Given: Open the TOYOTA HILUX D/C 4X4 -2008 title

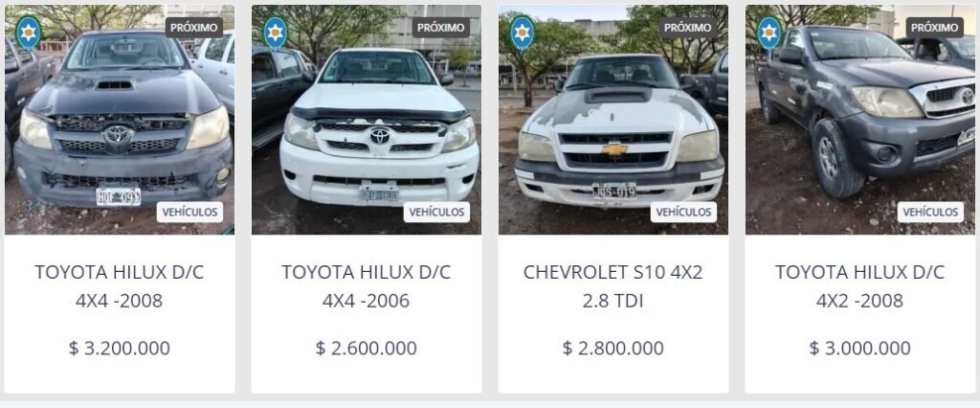Looking at the screenshot, I should pyautogui.click(x=120, y=286).
